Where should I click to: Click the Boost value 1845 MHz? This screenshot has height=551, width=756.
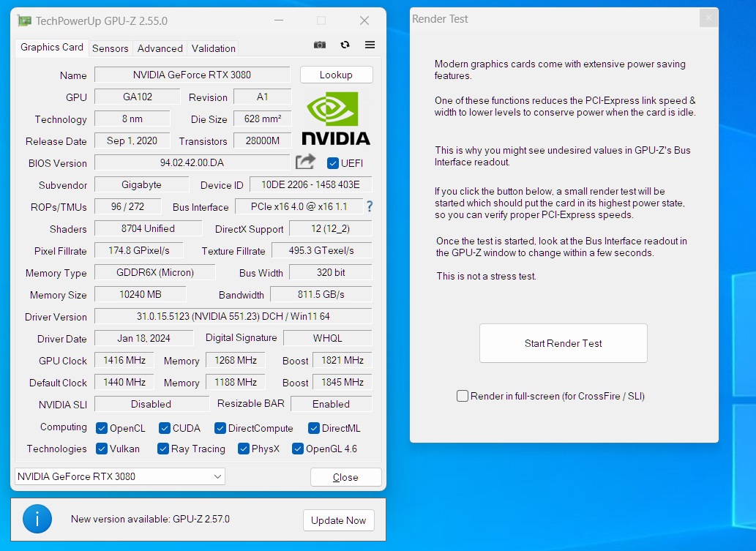tap(343, 382)
